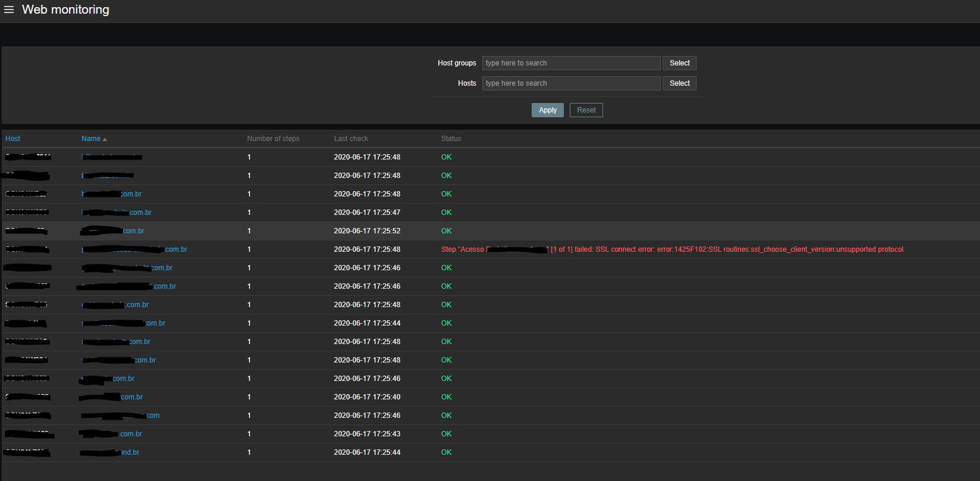This screenshot has height=481, width=980.
Task: Open scenario name checked at 17:25:40
Action: point(131,397)
